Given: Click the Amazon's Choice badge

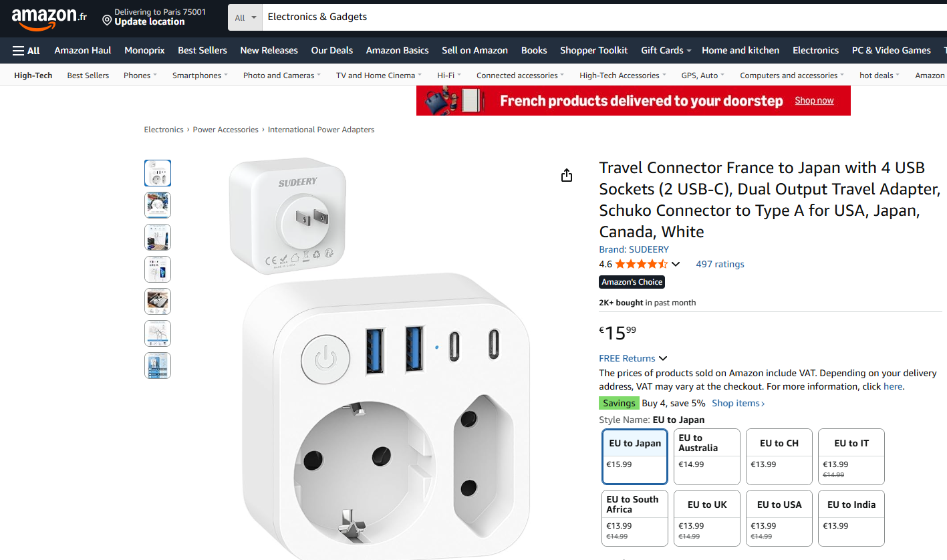Looking at the screenshot, I should [x=632, y=282].
